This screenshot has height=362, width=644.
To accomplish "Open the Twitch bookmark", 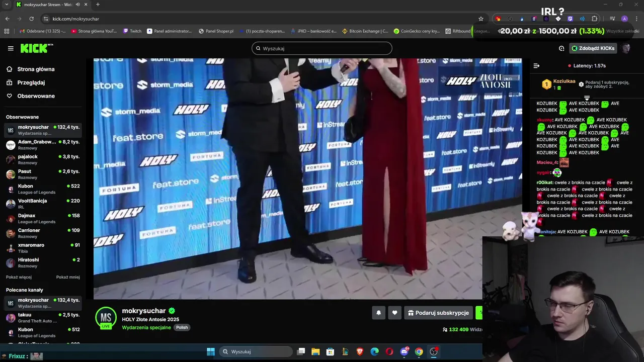I will pyautogui.click(x=132, y=31).
